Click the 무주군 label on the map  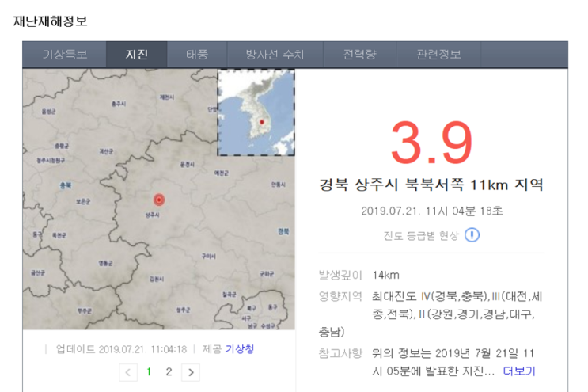coord(85,310)
